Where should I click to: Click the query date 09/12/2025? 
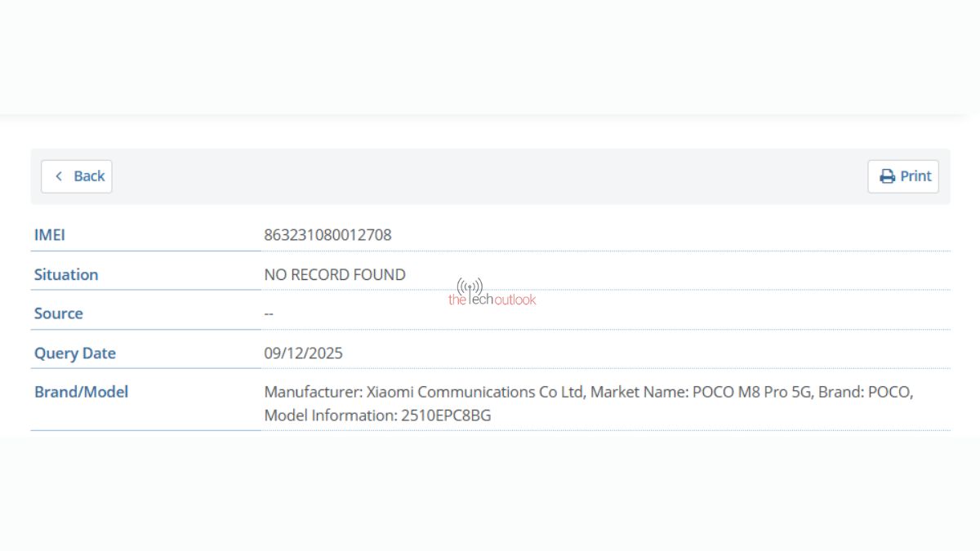tap(304, 353)
